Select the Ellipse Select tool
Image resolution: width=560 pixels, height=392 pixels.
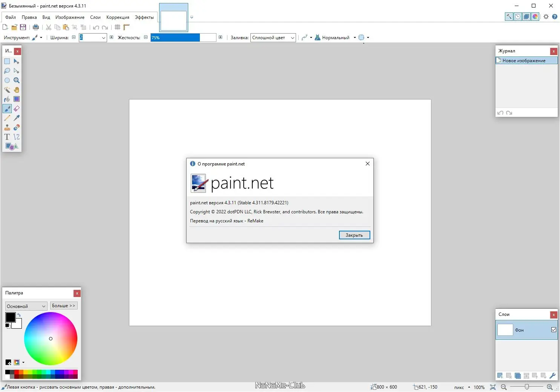pos(7,80)
